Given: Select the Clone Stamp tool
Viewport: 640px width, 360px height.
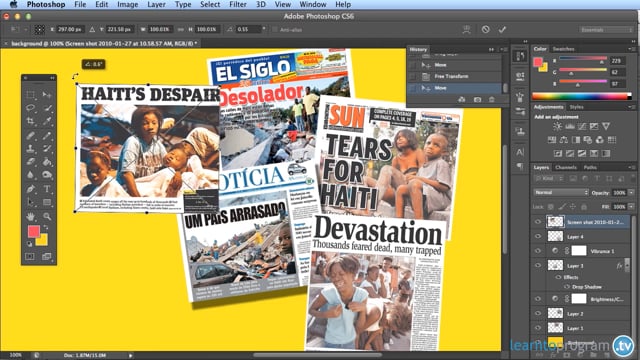Looking at the screenshot, I should click(31, 148).
